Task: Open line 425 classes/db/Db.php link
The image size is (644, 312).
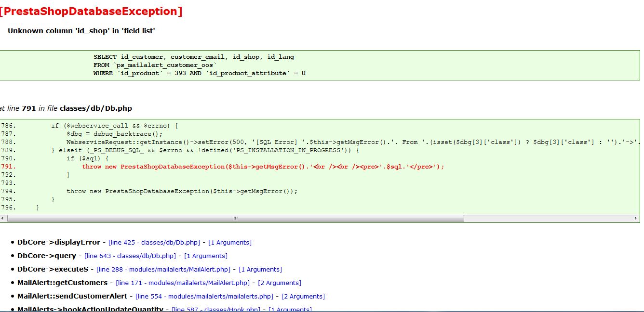Action: point(154,242)
